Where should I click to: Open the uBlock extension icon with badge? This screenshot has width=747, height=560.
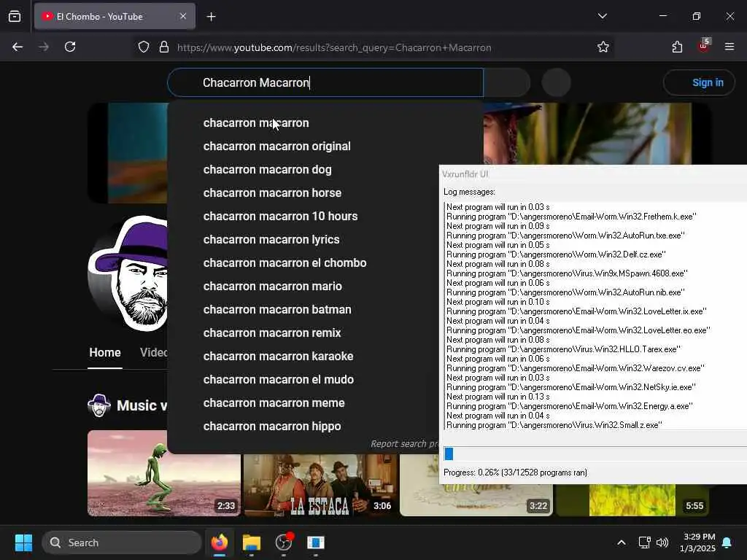(704, 46)
